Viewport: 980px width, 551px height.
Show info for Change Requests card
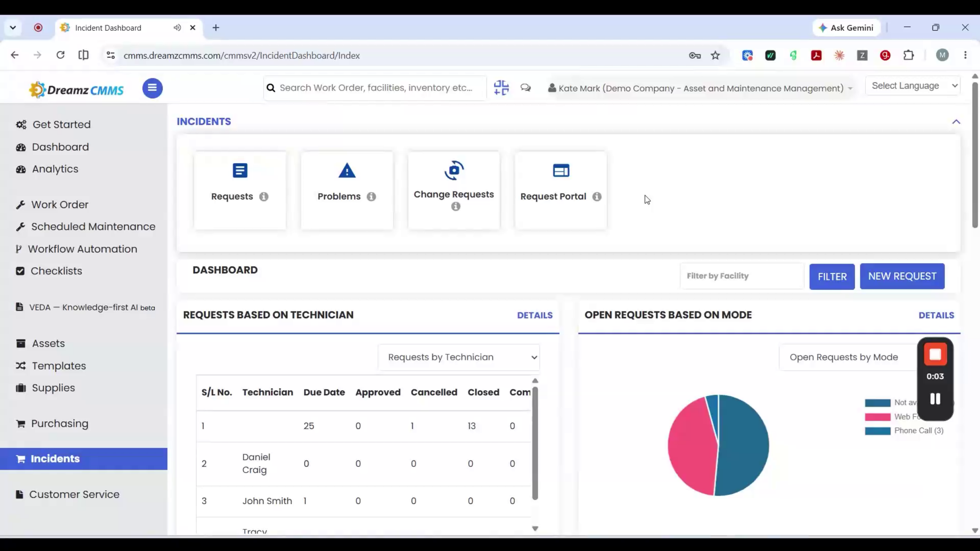(456, 207)
